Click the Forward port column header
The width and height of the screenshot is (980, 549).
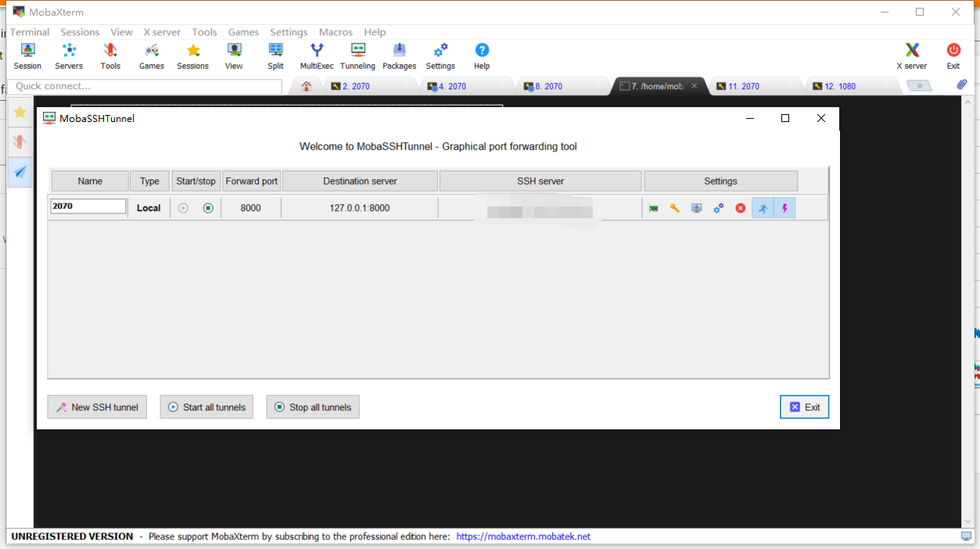251,181
